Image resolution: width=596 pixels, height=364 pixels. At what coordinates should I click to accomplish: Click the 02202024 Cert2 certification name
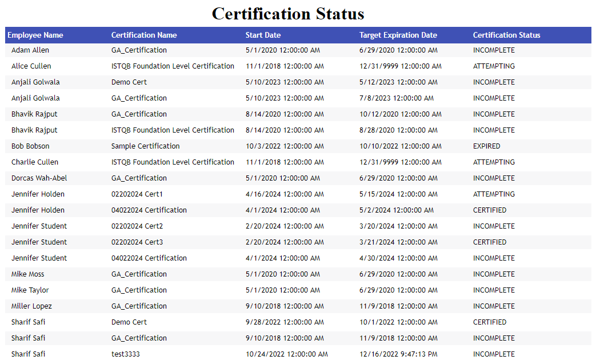[x=137, y=226]
